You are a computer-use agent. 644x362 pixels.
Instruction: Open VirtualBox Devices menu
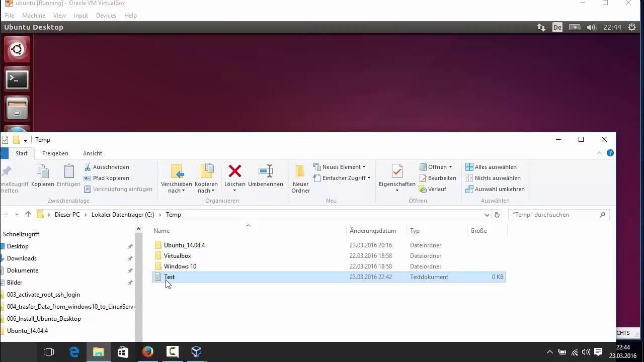(x=106, y=16)
